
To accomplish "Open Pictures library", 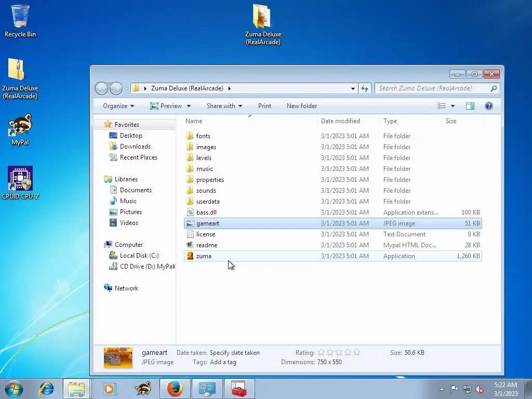I will tap(130, 212).
